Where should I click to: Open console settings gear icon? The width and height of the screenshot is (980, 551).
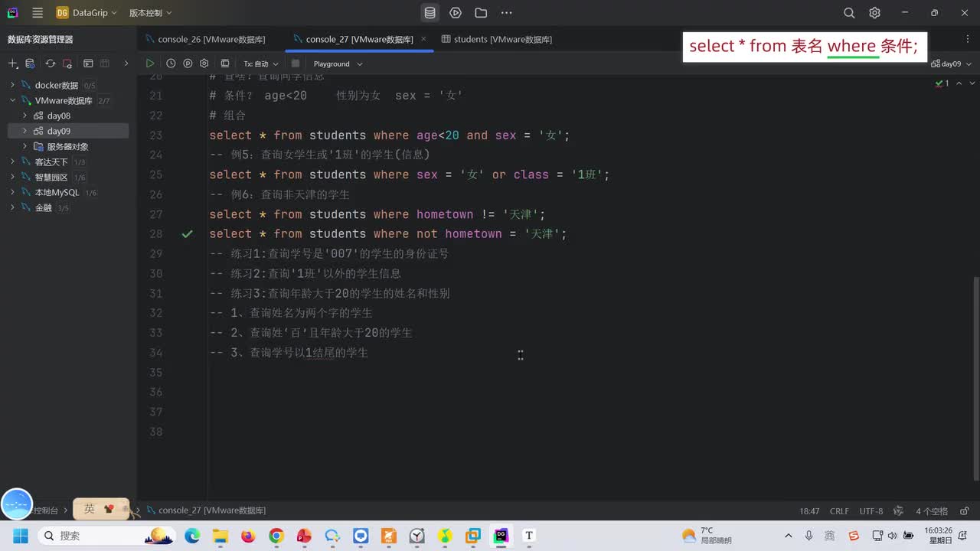[x=204, y=64]
